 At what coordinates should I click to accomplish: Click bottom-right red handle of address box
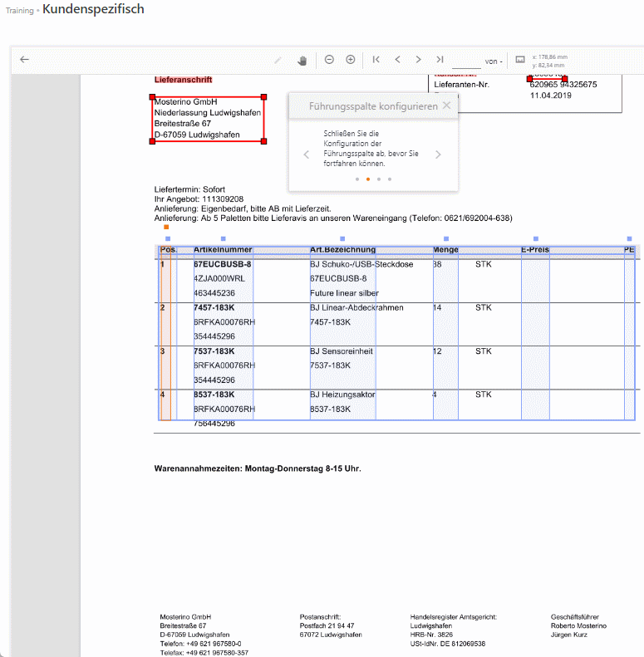click(263, 141)
